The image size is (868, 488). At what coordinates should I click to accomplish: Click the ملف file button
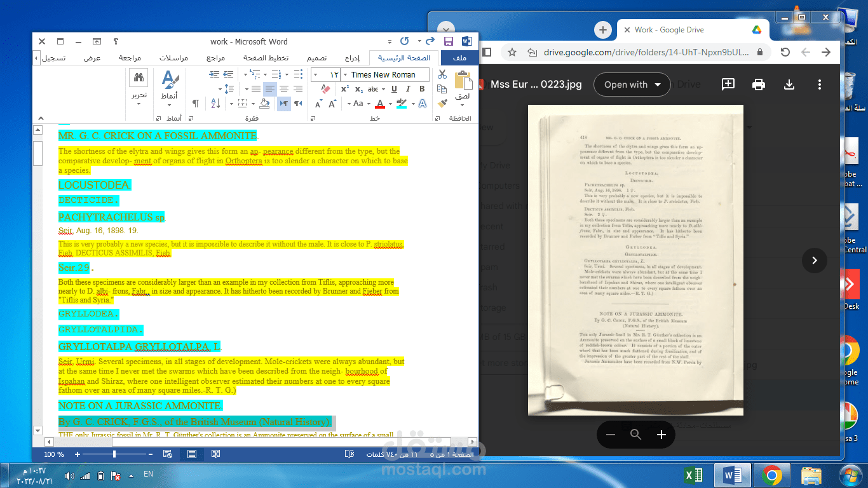(459, 58)
